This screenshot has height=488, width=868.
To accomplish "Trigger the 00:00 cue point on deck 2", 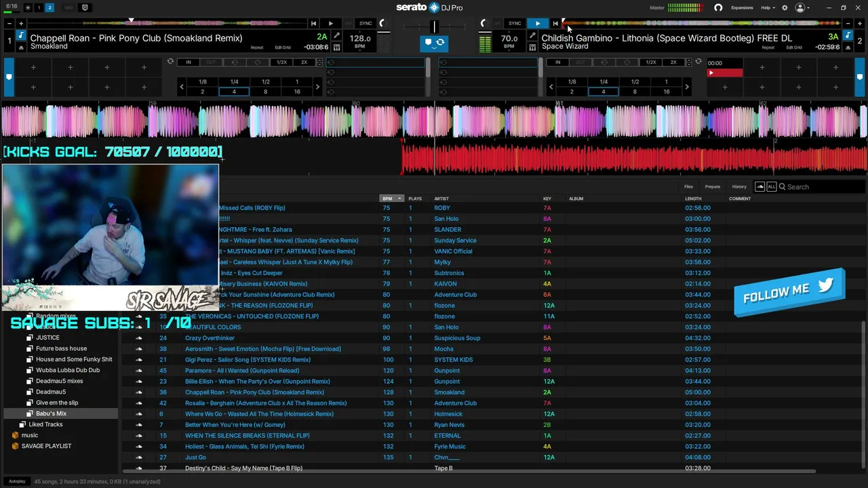I will coord(724,68).
